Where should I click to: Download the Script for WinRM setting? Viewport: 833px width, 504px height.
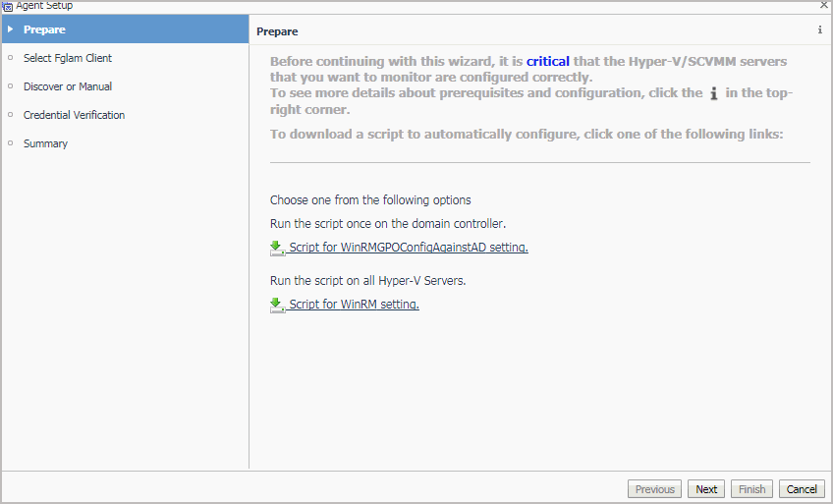[354, 305]
